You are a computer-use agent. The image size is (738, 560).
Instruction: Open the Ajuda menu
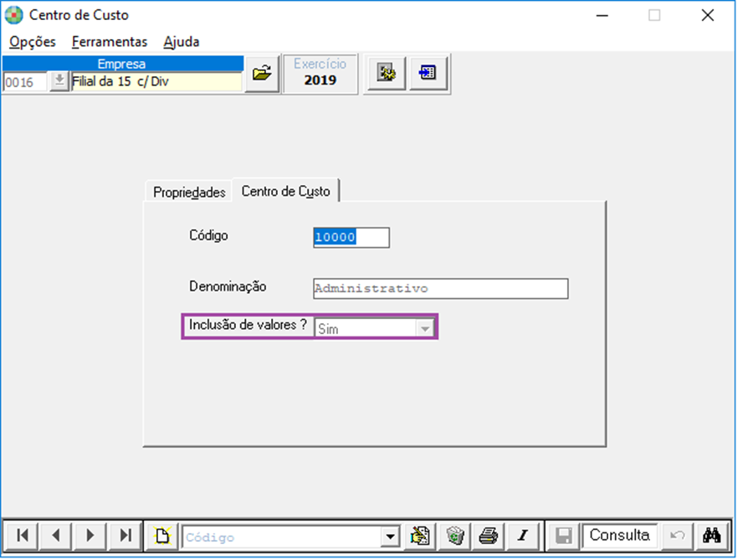click(x=182, y=42)
